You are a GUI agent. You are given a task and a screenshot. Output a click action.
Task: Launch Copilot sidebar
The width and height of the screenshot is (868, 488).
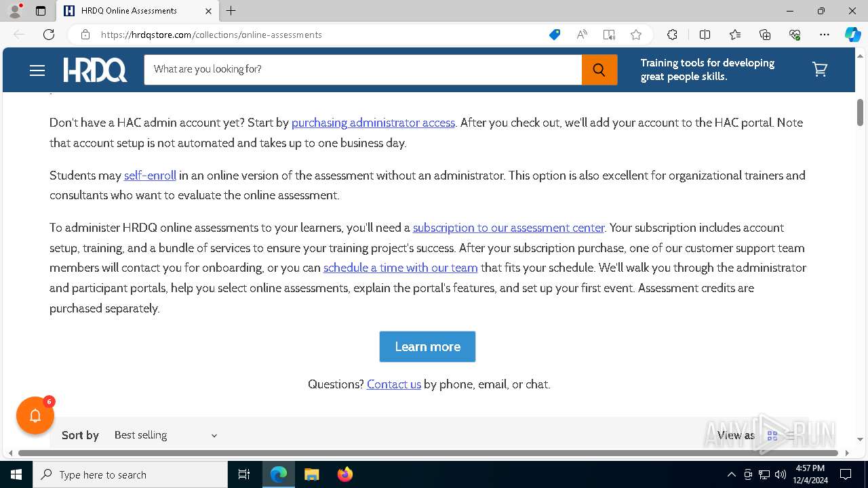[x=852, y=35]
